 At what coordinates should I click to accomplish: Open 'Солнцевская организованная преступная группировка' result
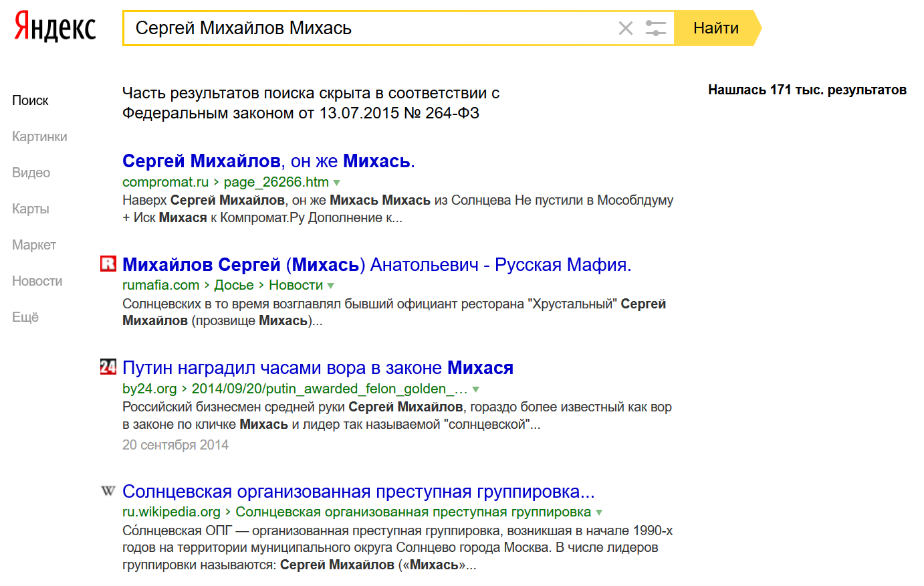(358, 492)
